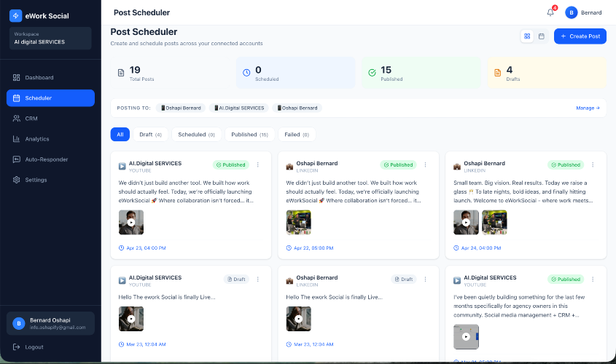Click YouTube icon on the YouTube draft post

pos(122,281)
